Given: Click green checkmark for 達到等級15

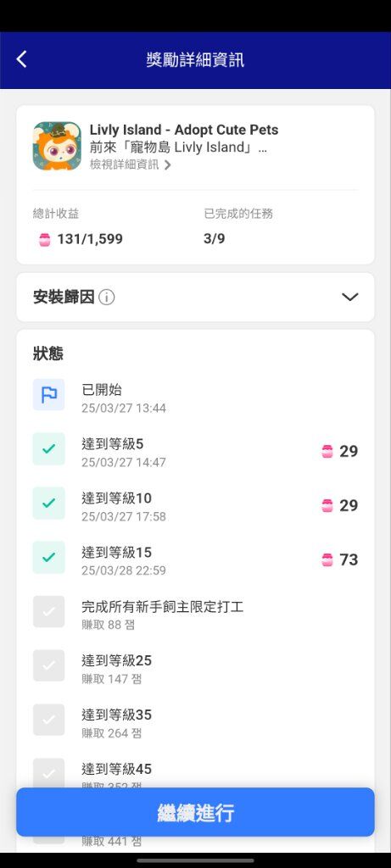Looking at the screenshot, I should 48,558.
